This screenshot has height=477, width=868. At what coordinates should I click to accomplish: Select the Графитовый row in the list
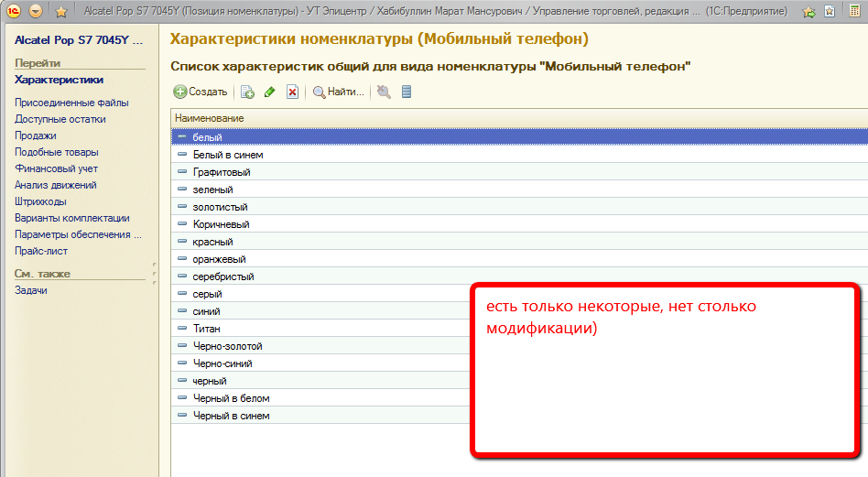click(222, 172)
